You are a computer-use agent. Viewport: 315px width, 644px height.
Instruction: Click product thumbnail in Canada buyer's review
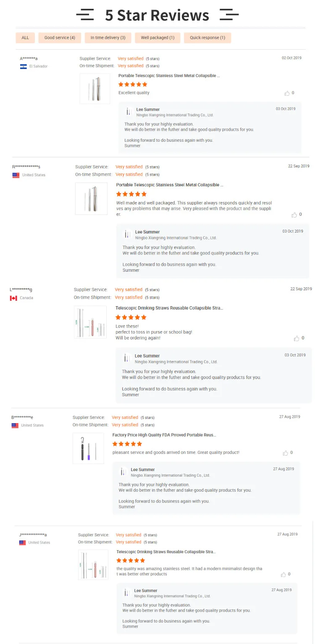coord(90,322)
